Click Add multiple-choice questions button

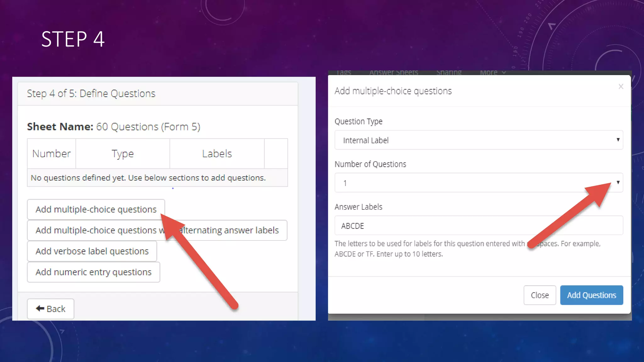[x=96, y=209]
